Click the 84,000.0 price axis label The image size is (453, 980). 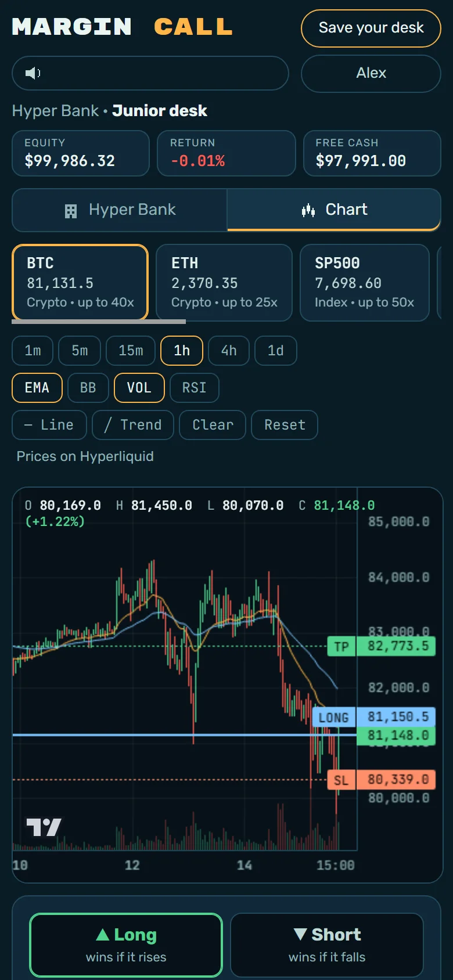[398, 578]
